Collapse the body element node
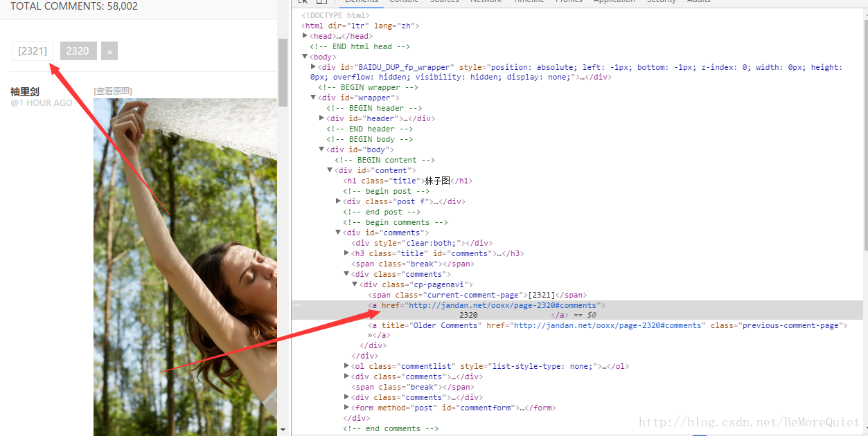 pyautogui.click(x=305, y=57)
